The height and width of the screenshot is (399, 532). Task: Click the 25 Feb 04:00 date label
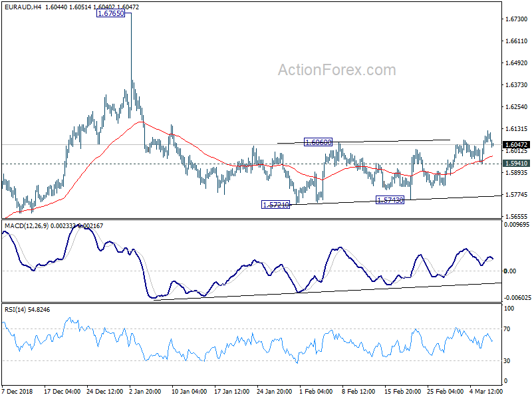coord(445,392)
